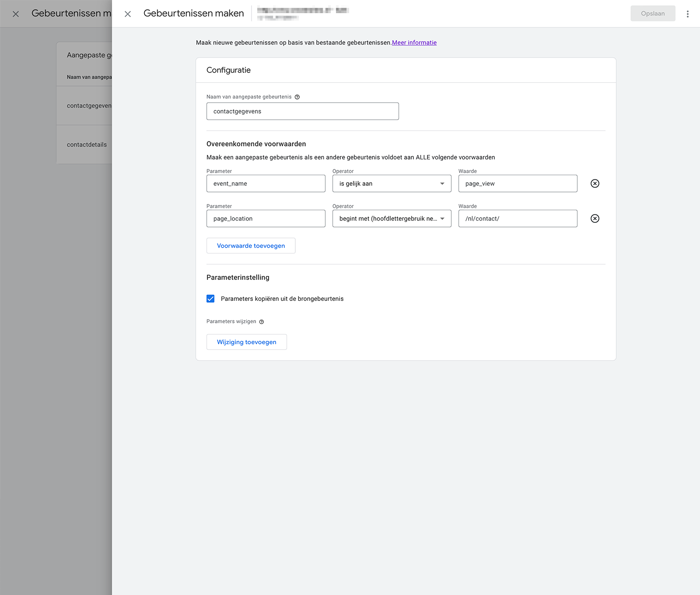Click the event_name parameter field

click(x=266, y=183)
